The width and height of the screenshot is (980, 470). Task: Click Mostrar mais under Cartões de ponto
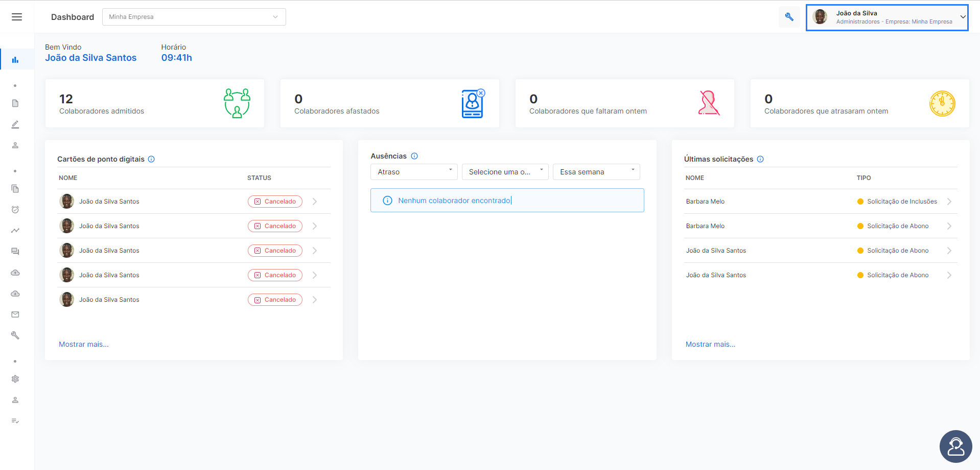coord(84,344)
